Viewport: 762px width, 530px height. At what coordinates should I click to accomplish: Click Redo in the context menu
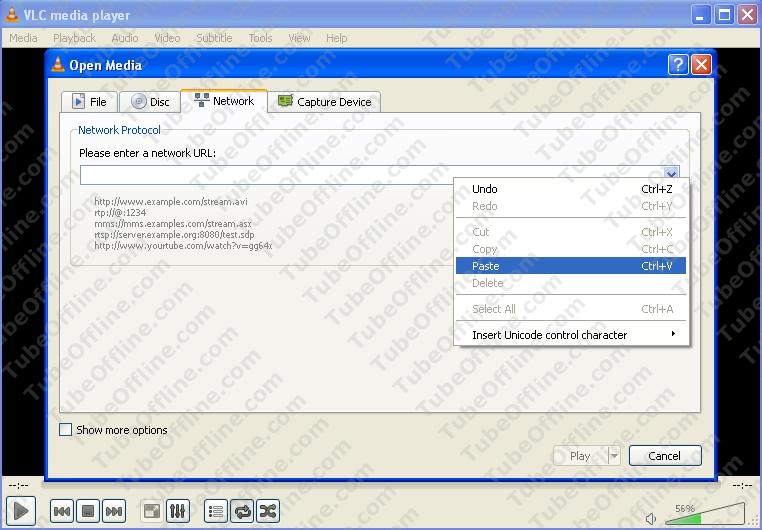pos(571,206)
